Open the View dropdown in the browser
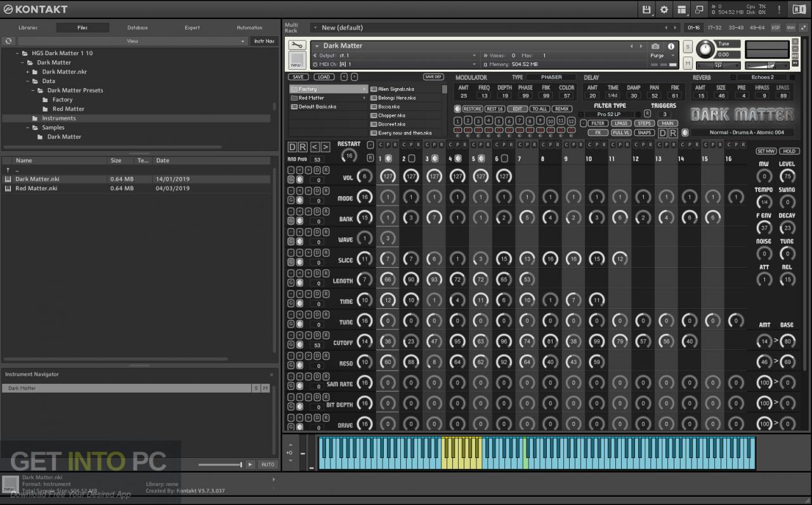 pyautogui.click(x=133, y=41)
